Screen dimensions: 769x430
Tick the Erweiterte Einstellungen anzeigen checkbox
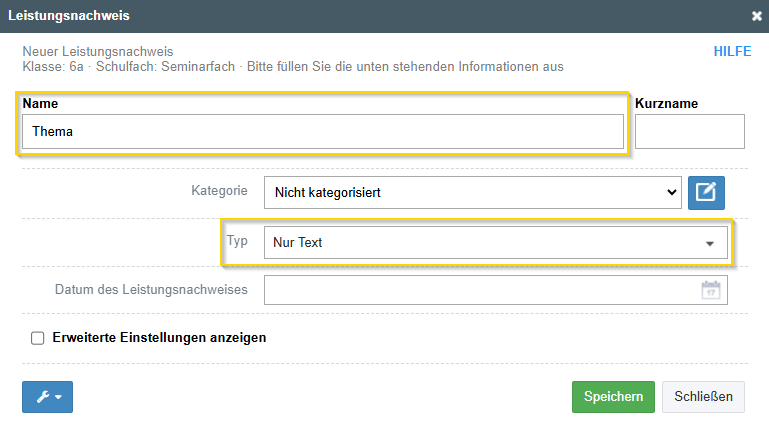[38, 338]
